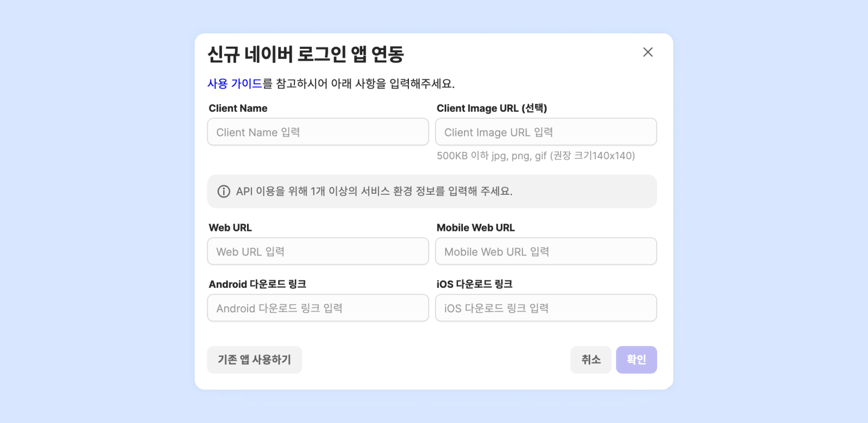Click the iOS 다운로드 링크 input field

546,308
